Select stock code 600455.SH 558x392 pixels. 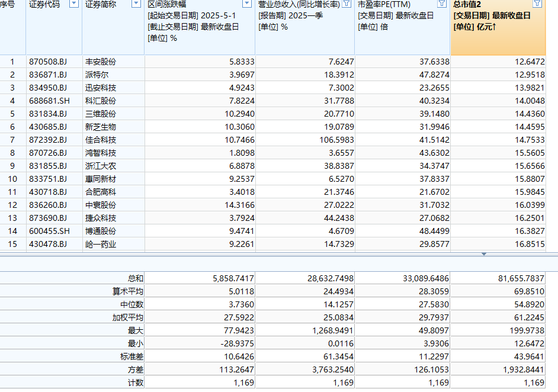(x=49, y=231)
